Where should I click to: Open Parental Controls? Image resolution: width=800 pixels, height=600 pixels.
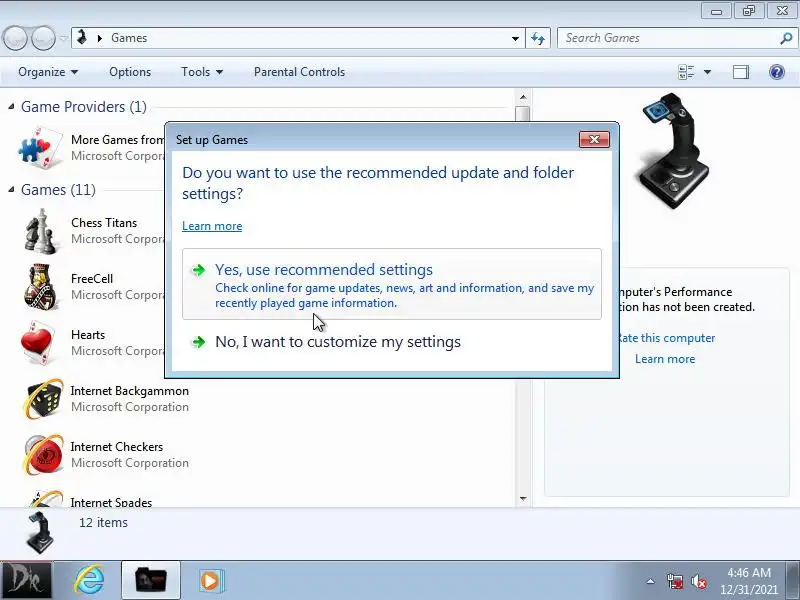click(x=299, y=72)
